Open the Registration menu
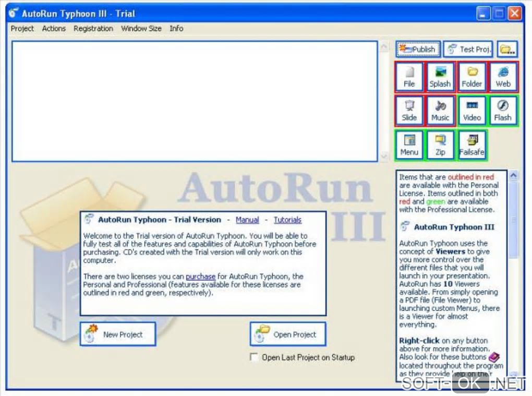 (x=93, y=29)
